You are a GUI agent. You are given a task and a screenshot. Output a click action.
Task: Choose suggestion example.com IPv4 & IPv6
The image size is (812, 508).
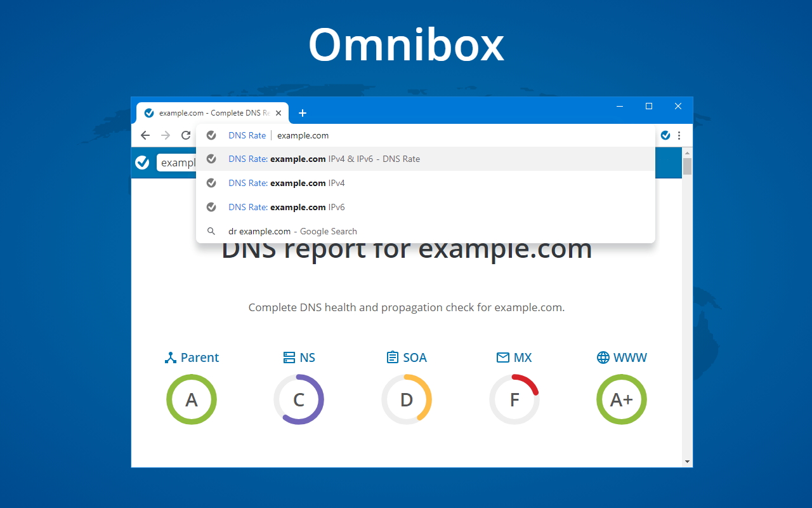426,159
